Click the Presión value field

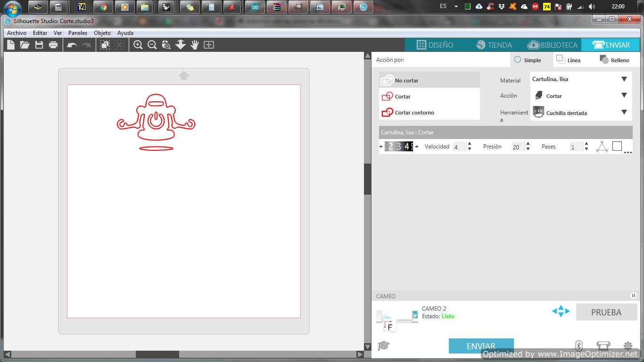(518, 147)
